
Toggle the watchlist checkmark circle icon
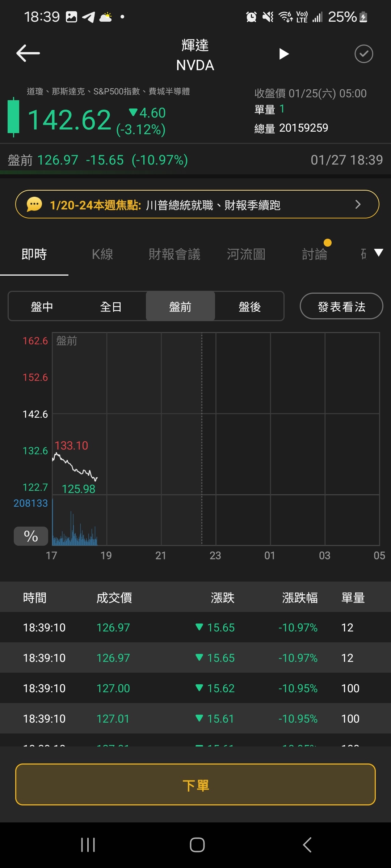click(x=363, y=54)
